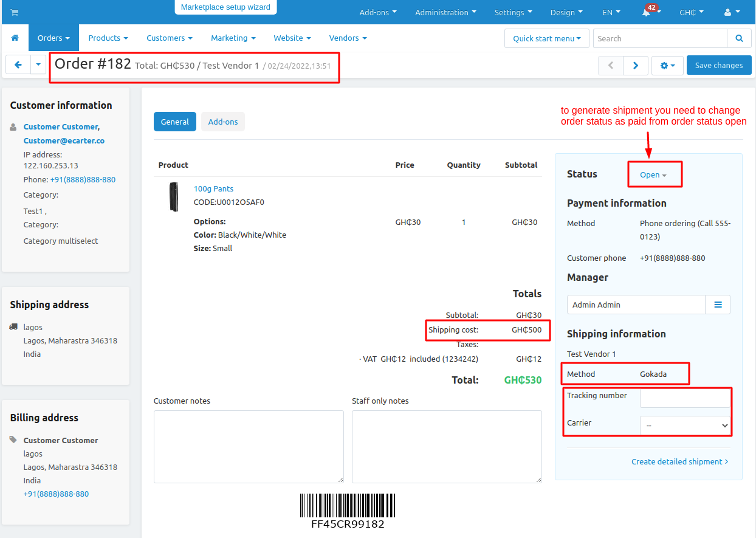This screenshot has width=756, height=538.
Task: Open the Vendors menu
Action: click(x=348, y=38)
